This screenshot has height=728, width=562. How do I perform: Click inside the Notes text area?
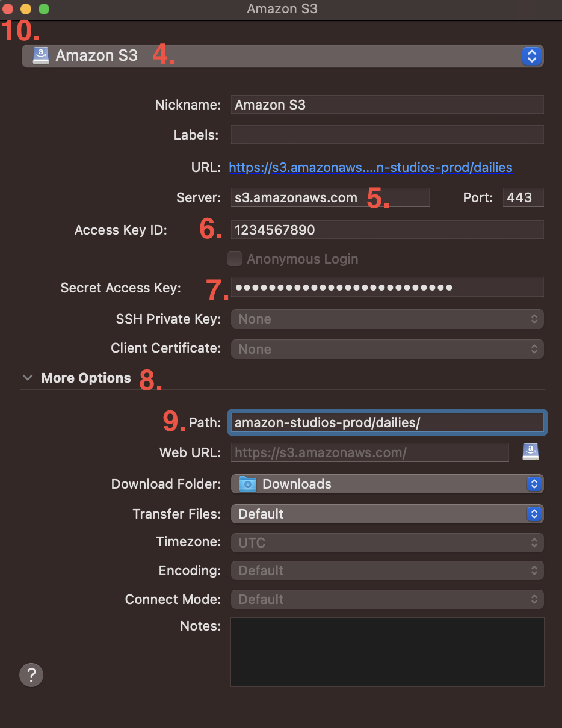388,652
